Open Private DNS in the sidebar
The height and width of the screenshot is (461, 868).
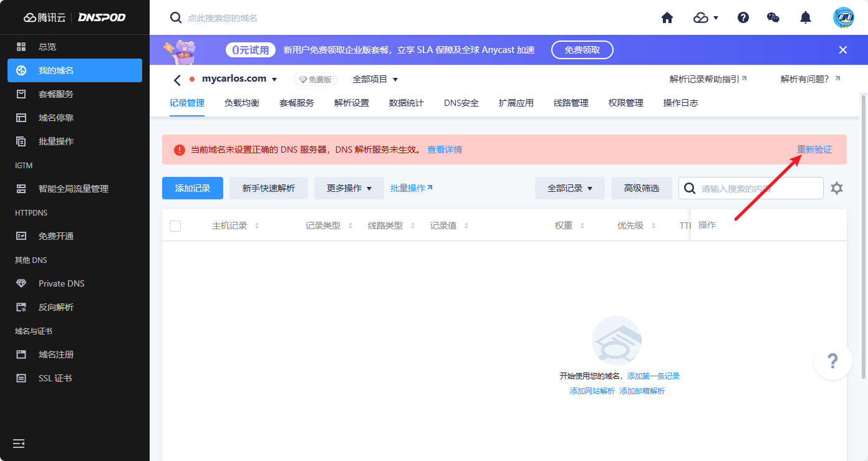pos(75,283)
